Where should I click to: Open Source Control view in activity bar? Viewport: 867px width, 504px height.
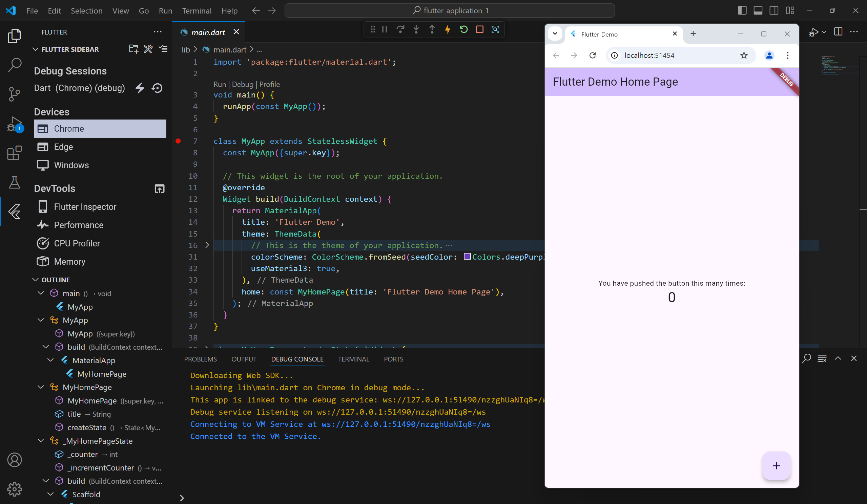click(x=14, y=94)
